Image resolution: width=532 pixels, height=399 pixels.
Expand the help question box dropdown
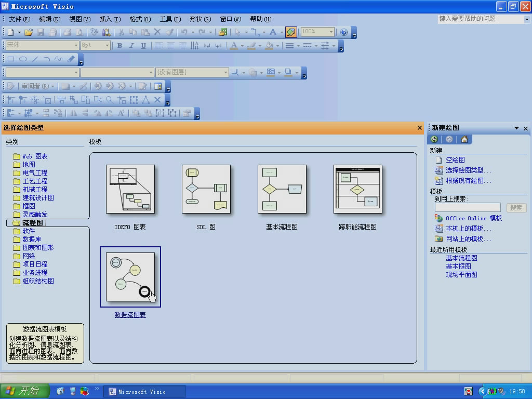tap(527, 19)
